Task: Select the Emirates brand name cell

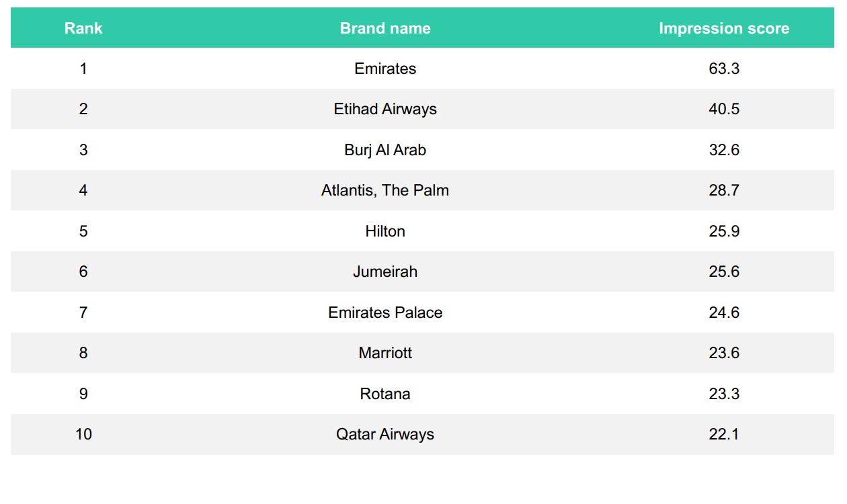Action: (x=385, y=69)
